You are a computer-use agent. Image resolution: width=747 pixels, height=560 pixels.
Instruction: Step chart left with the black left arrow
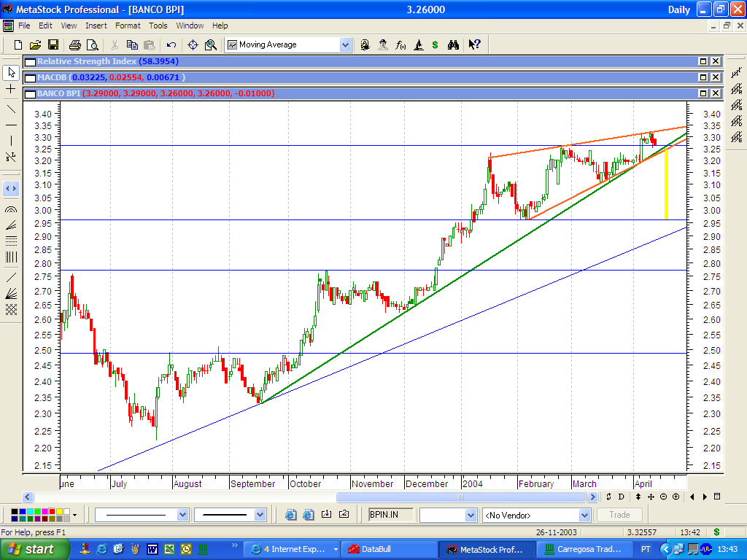(x=692, y=497)
